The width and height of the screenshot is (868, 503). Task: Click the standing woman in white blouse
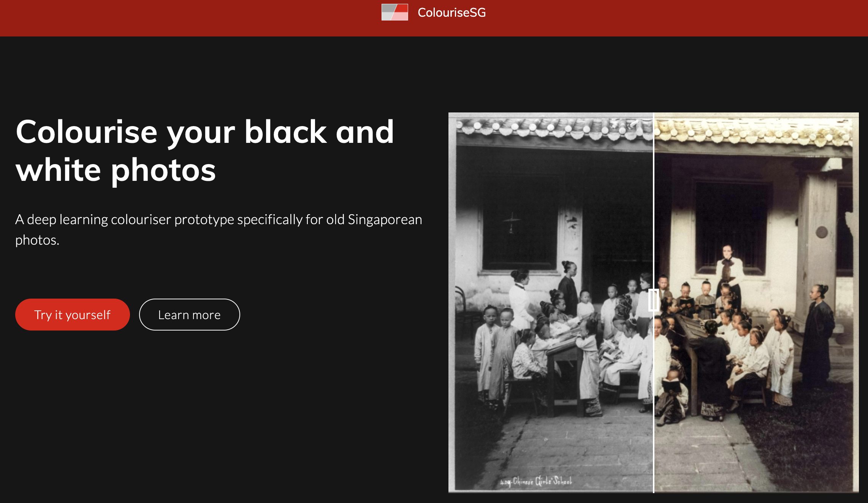click(729, 270)
